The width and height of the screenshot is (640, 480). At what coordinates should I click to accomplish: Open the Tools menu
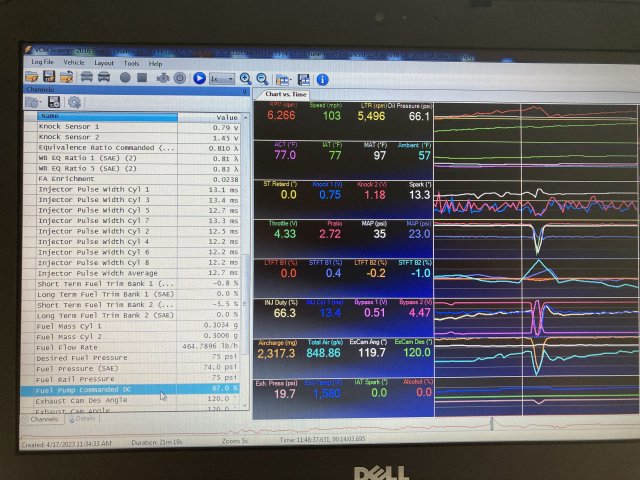[x=131, y=63]
